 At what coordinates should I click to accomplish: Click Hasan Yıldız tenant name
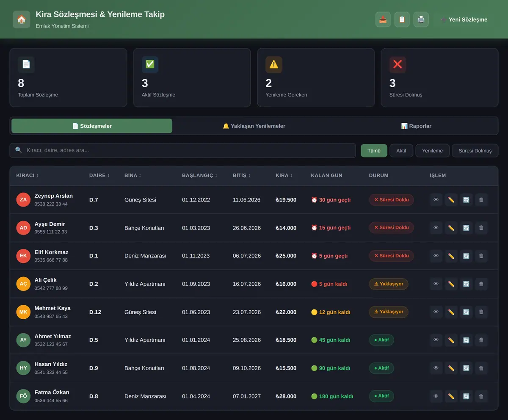coord(51,364)
